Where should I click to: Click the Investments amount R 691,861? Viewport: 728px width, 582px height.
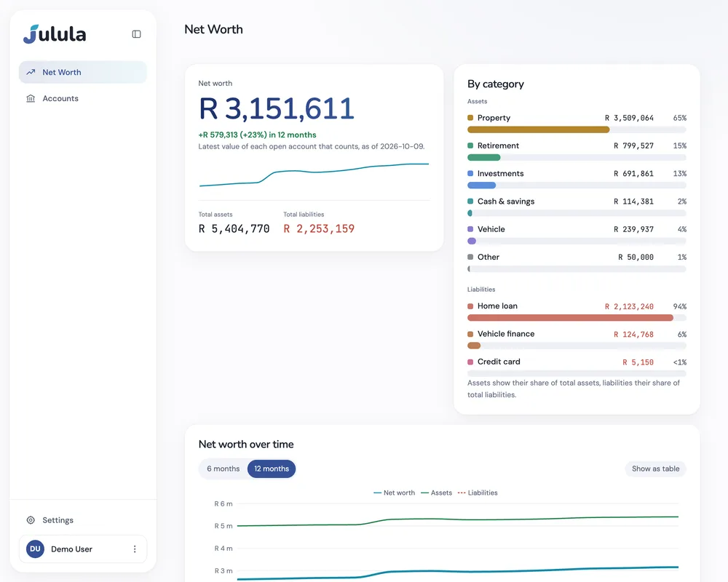point(633,174)
